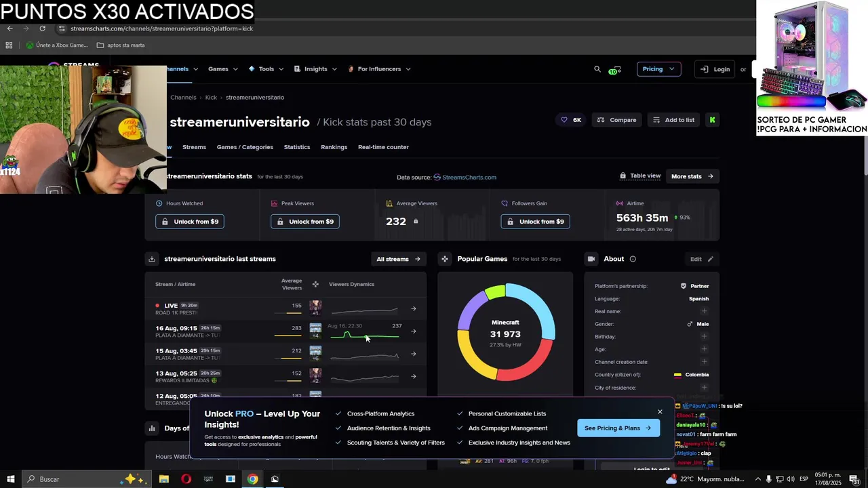Open the notification center icon

854,479
